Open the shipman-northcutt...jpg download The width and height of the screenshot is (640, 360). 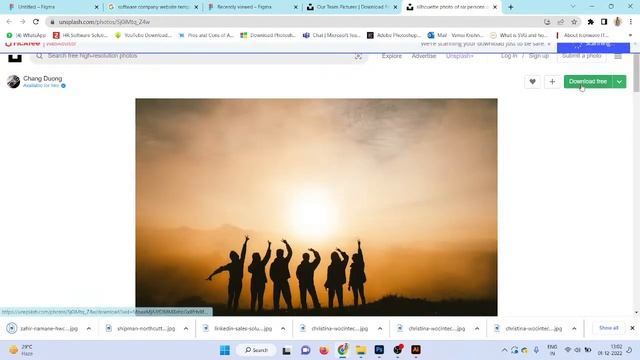click(141, 328)
